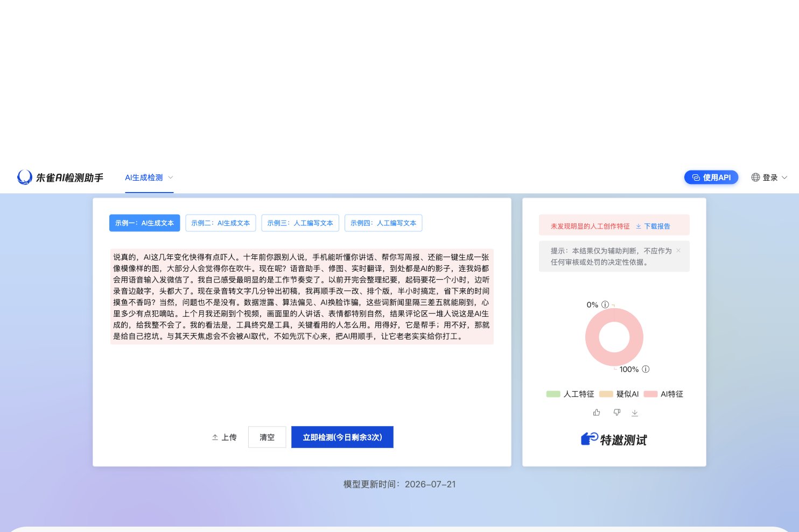Click the info icon beside 100%

(646, 370)
